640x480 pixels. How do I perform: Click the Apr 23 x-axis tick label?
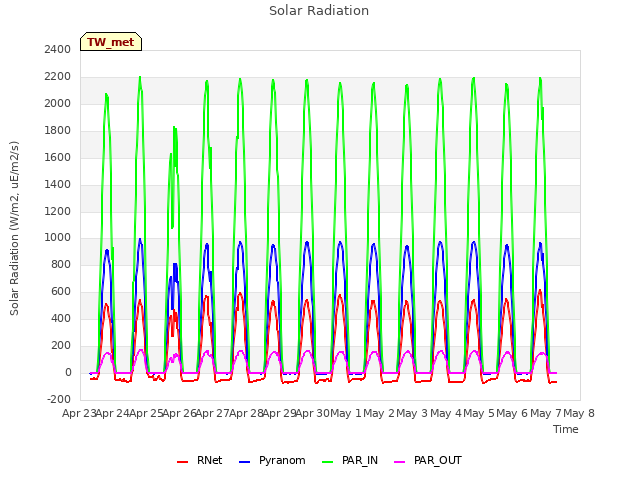click(79, 413)
